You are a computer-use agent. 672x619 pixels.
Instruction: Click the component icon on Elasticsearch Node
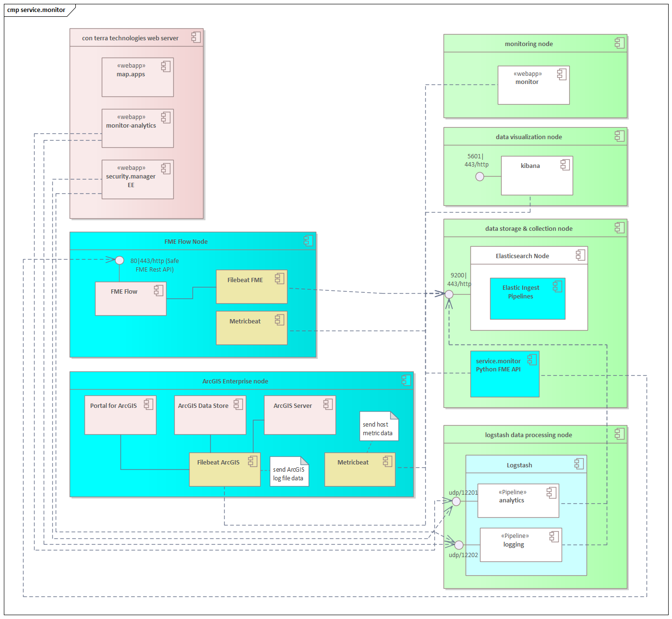point(580,254)
